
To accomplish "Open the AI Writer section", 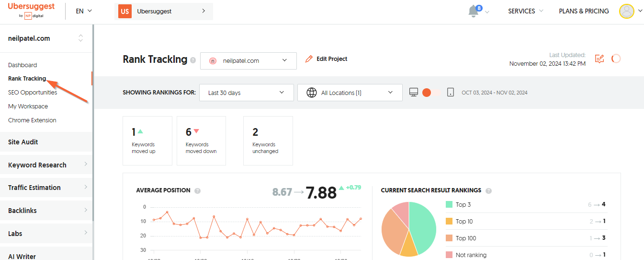I will point(46,255).
